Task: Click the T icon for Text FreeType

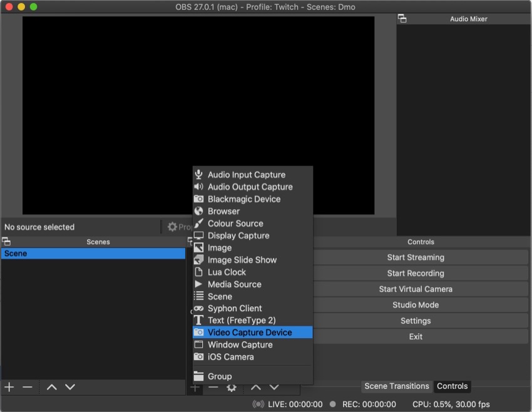Action: [199, 320]
